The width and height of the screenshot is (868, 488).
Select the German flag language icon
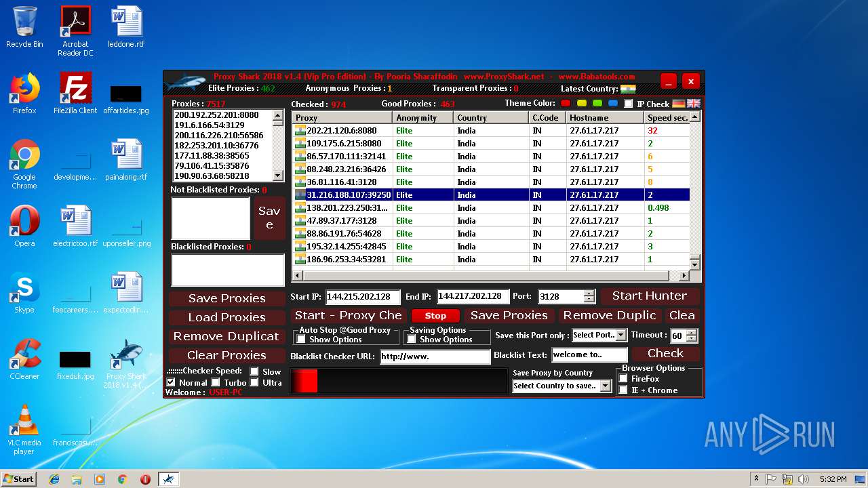pos(679,104)
